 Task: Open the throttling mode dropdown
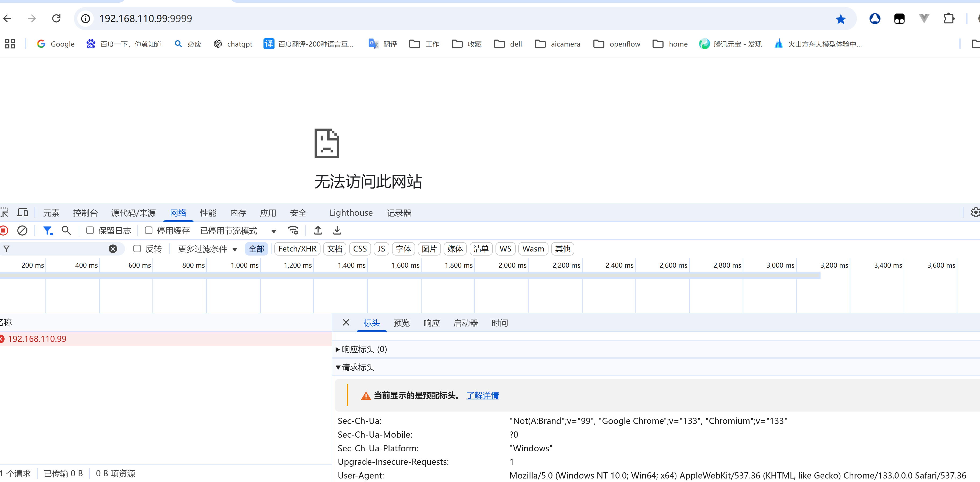pyautogui.click(x=238, y=231)
